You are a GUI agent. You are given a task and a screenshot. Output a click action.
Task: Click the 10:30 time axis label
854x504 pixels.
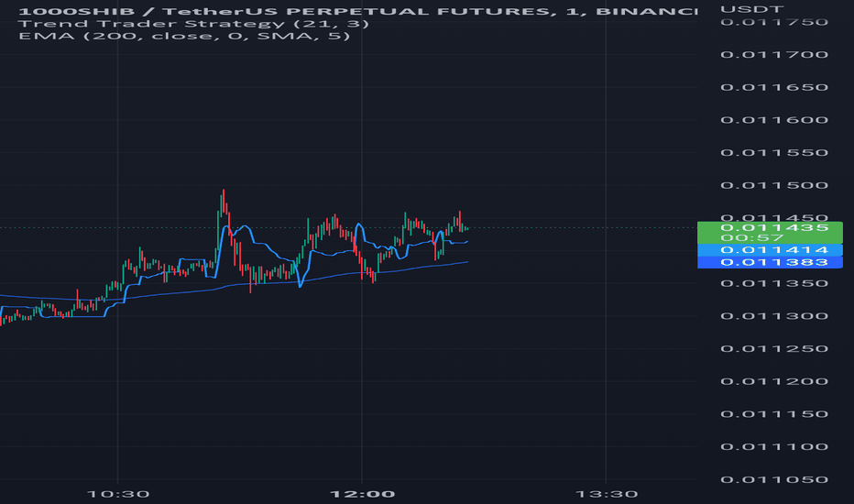pos(118,494)
